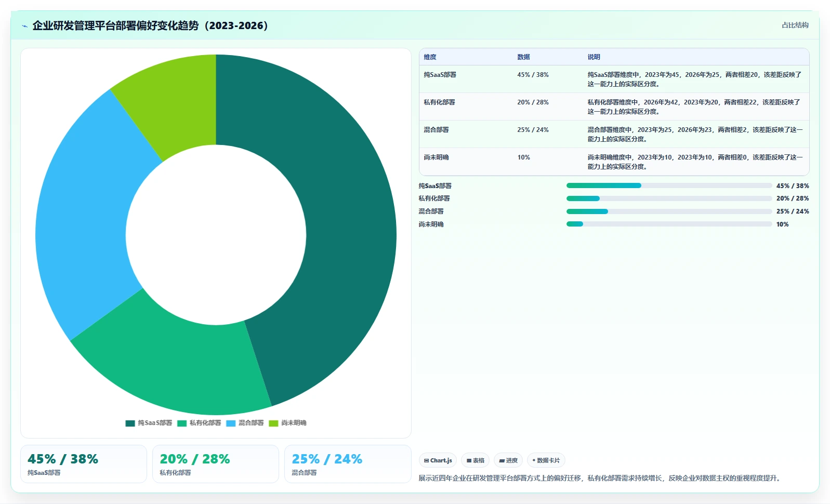Click the 尚未明确 progress bar
The width and height of the screenshot is (830, 504).
[669, 224]
